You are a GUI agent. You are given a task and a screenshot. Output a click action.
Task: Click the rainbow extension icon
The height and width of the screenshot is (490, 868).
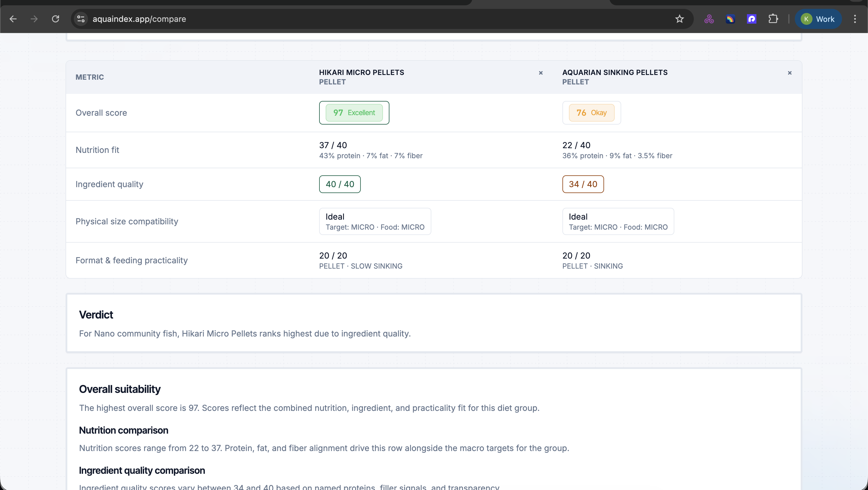click(x=730, y=19)
